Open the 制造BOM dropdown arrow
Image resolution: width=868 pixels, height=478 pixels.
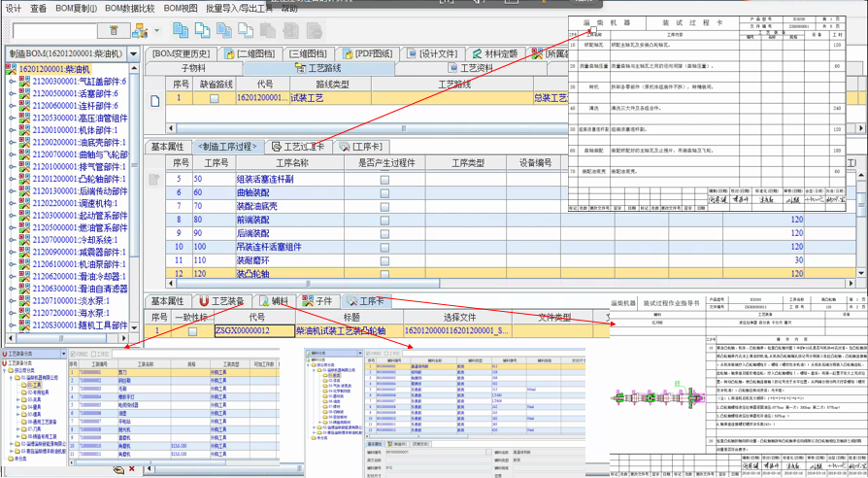133,53
